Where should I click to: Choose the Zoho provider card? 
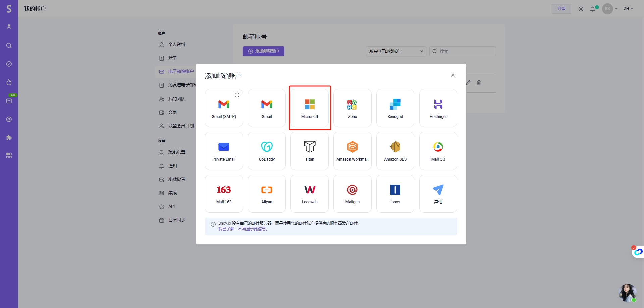coord(353,108)
